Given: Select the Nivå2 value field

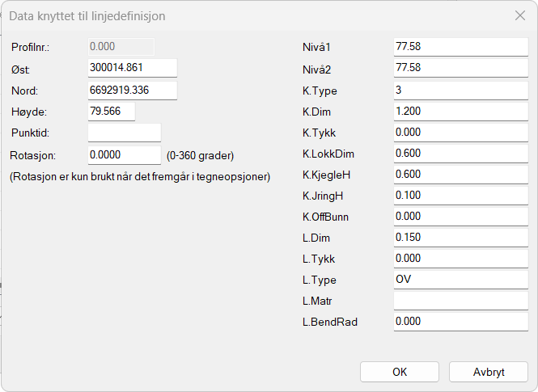Looking at the screenshot, I should coord(460,68).
